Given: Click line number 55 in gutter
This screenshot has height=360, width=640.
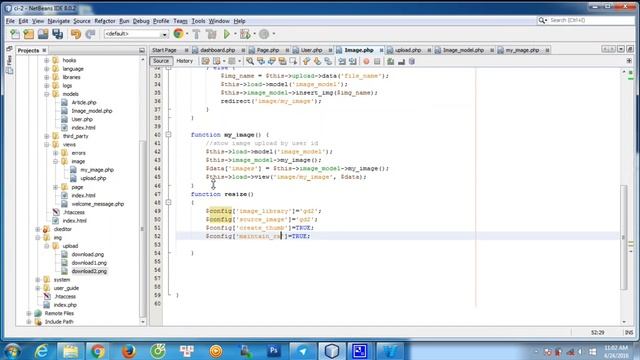Looking at the screenshot, I should [x=157, y=262].
